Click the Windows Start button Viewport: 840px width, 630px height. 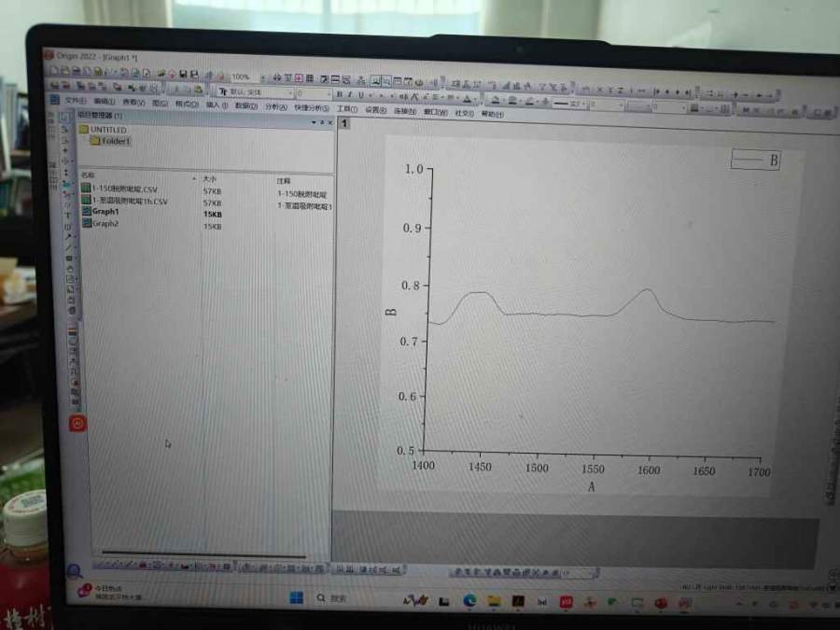point(296,598)
